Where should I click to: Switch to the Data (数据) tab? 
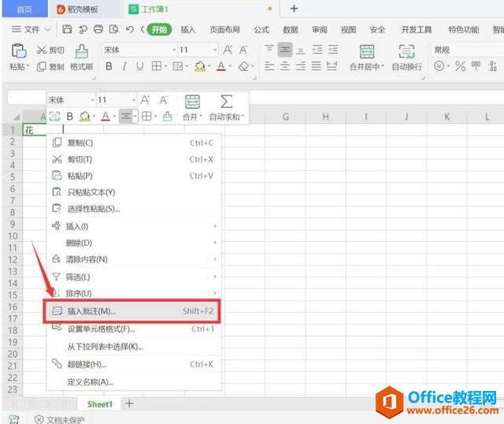coord(291,30)
